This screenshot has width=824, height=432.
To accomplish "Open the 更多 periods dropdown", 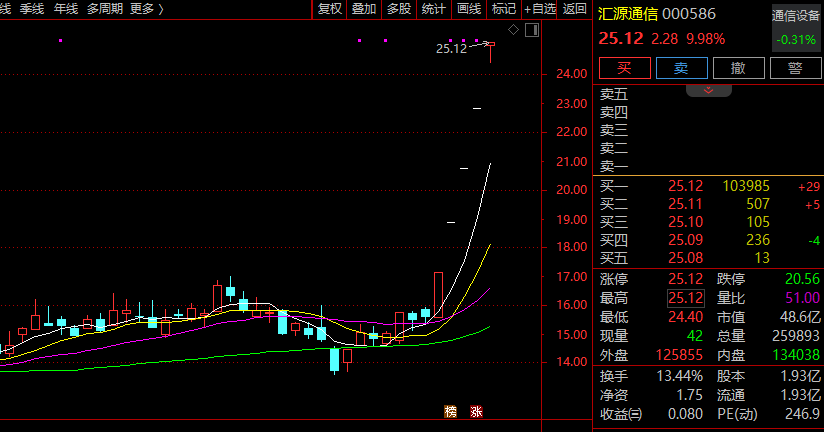I will 145,9.
